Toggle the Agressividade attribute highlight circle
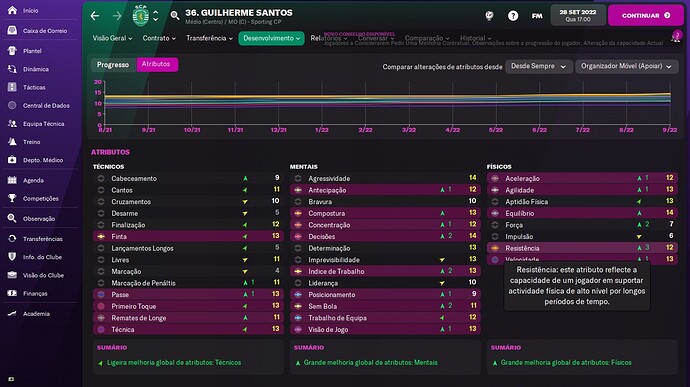The height and width of the screenshot is (387, 690). [x=298, y=178]
